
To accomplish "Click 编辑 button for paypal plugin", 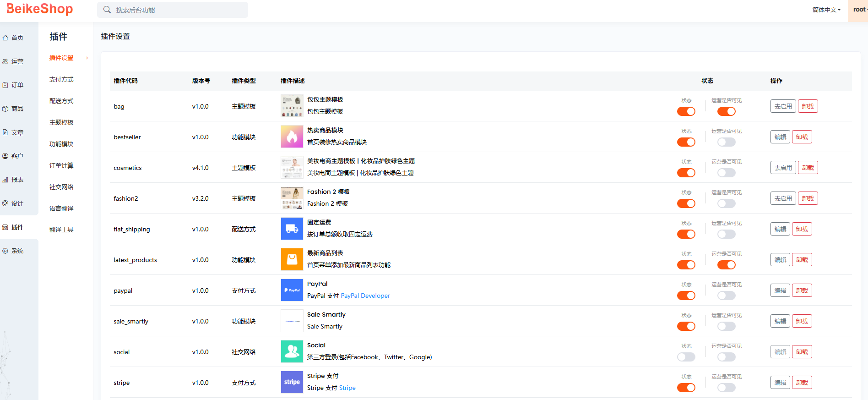I will click(x=780, y=290).
